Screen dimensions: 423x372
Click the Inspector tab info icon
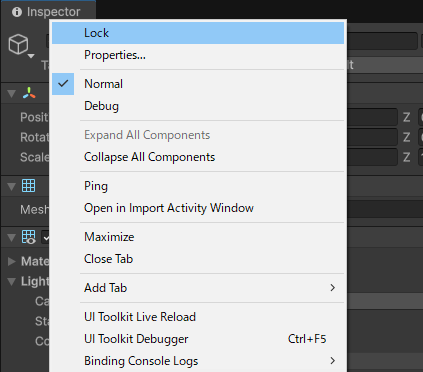17,12
